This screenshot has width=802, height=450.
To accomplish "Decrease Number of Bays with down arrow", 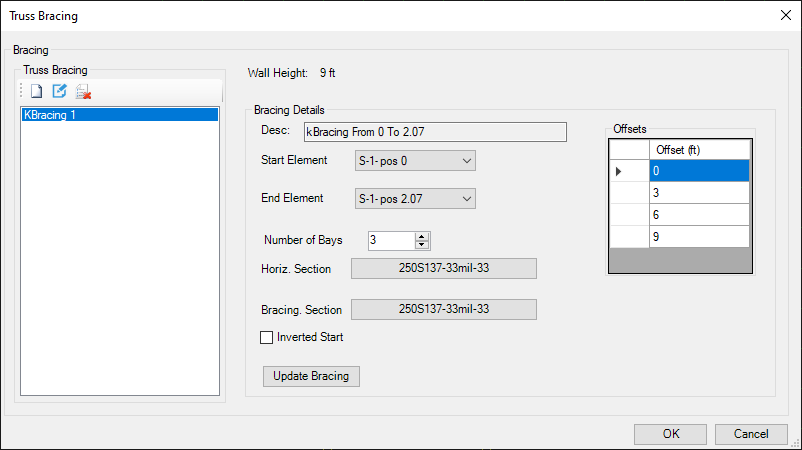I will pos(421,245).
